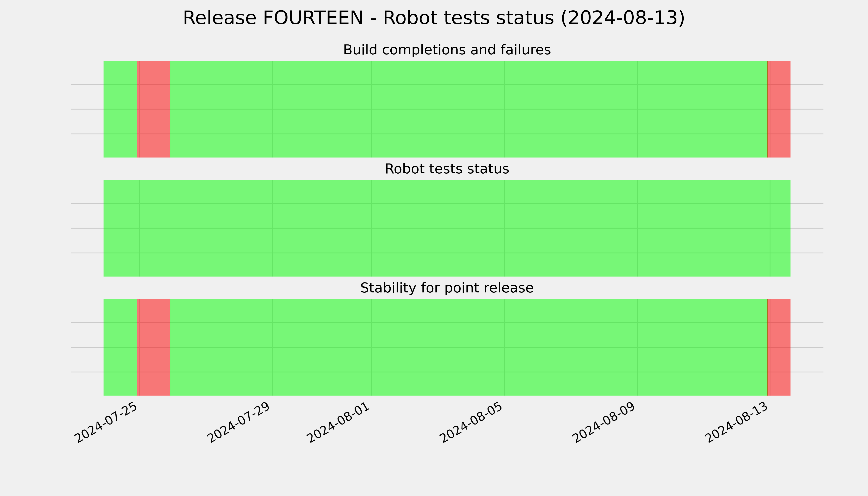868x496 pixels.
Task: Click the leading green segment in Build completions
Action: point(120,109)
